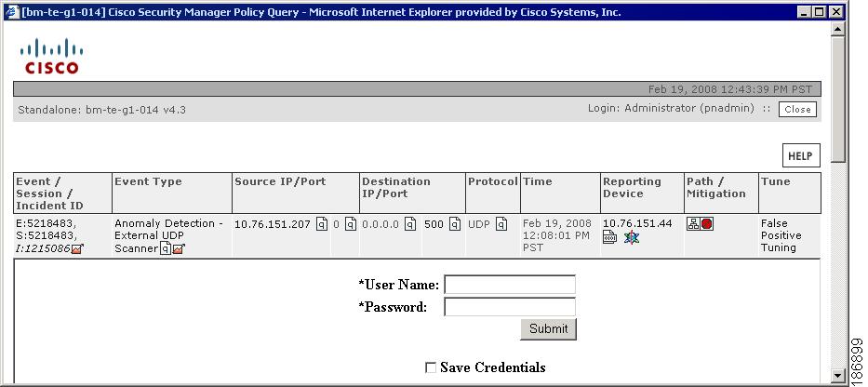Click the Submit button

[548, 328]
